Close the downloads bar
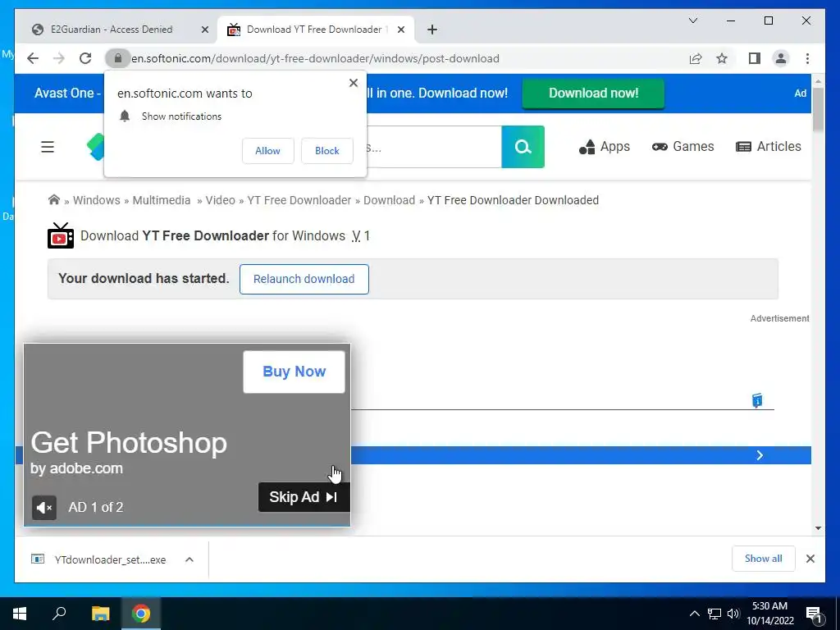 (x=810, y=559)
